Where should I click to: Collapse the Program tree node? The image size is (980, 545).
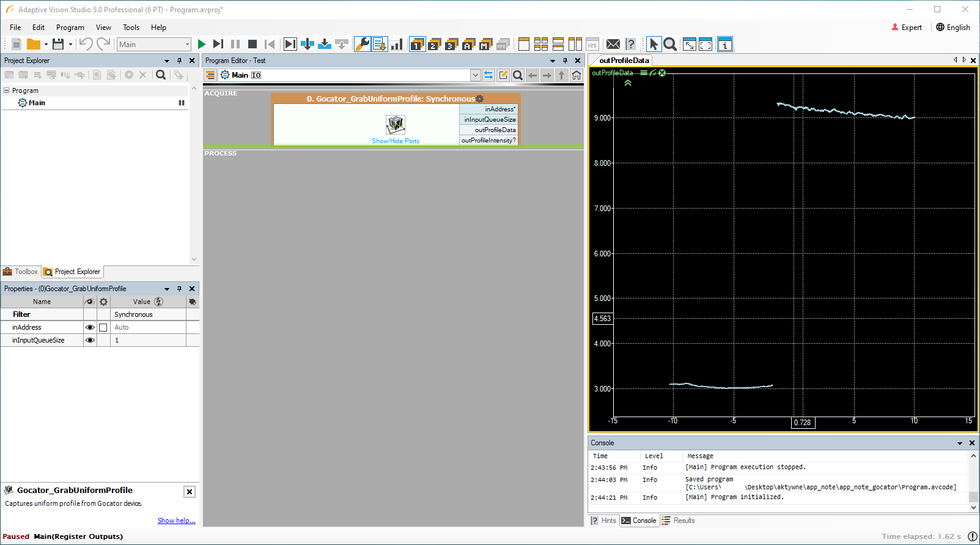[7, 91]
